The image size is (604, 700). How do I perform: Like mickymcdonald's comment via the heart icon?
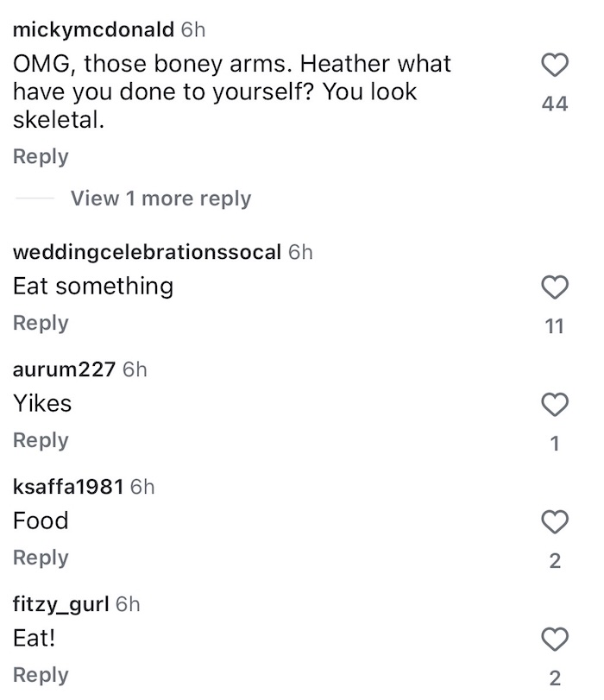[557, 63]
